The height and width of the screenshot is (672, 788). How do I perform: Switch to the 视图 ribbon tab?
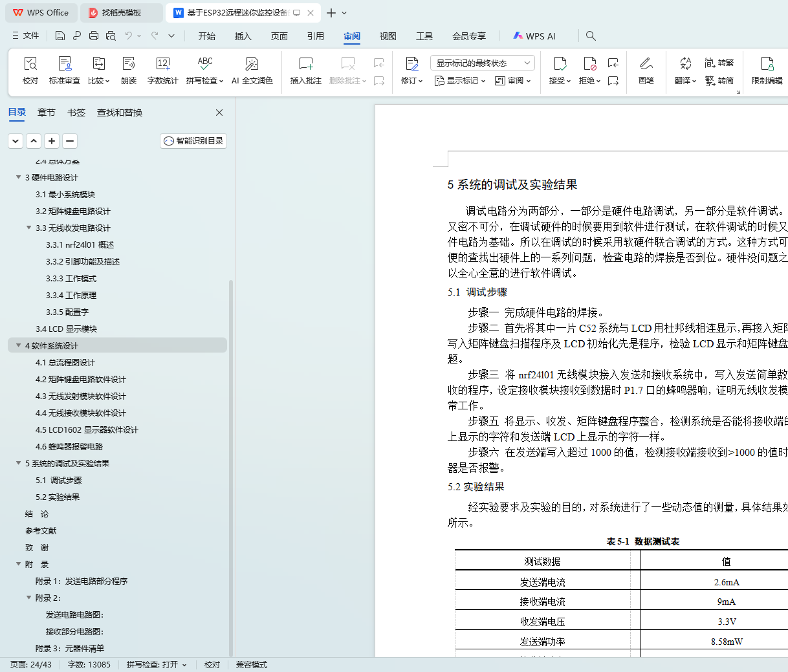pos(388,36)
